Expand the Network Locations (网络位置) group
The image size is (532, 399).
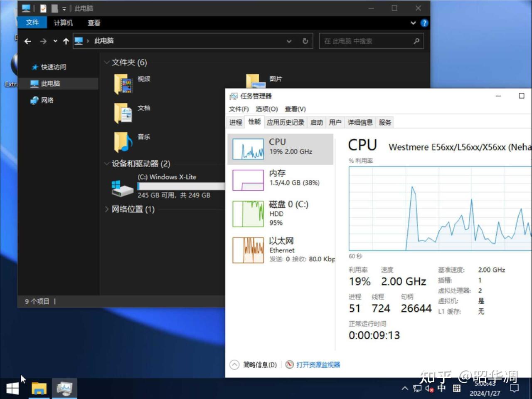pyautogui.click(x=106, y=209)
